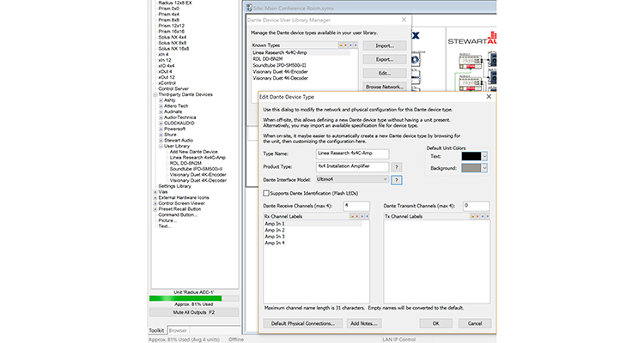Open the Dante Interface Model dropdown
This screenshot has height=343, width=644.
click(x=384, y=180)
